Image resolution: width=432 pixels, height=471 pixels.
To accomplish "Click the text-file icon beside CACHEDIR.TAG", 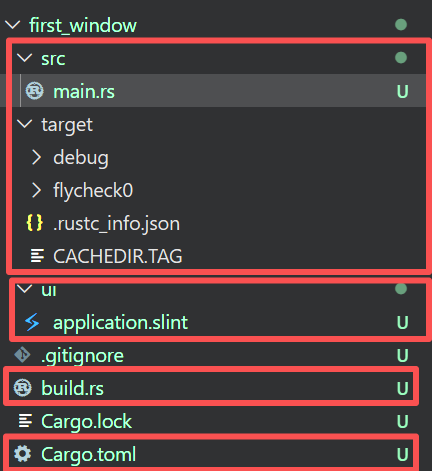I will (37, 256).
